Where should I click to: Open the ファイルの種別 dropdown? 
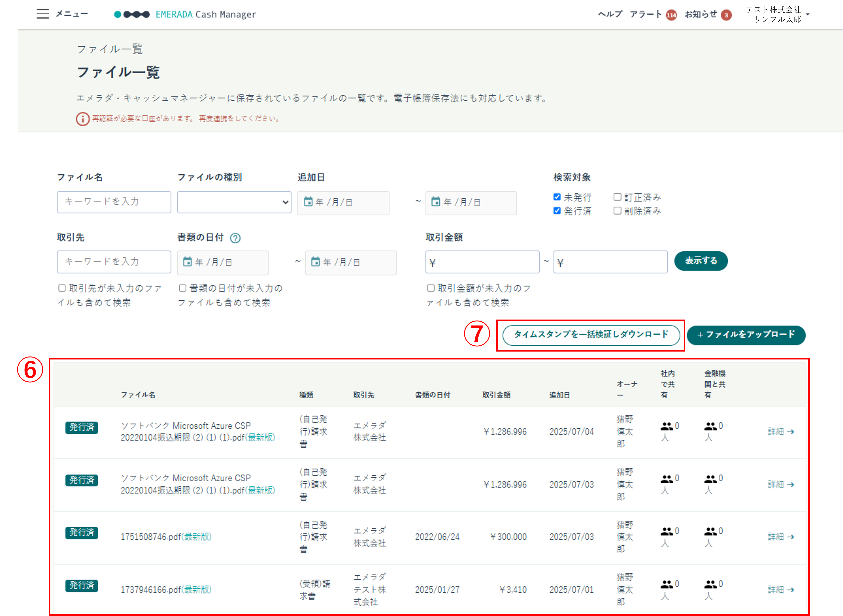[234, 202]
